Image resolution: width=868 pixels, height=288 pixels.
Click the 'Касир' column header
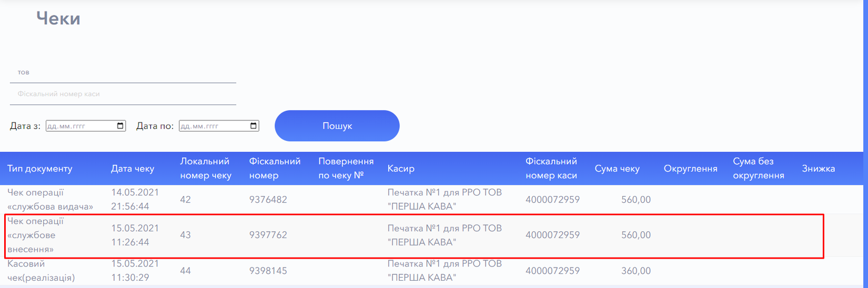tap(401, 169)
